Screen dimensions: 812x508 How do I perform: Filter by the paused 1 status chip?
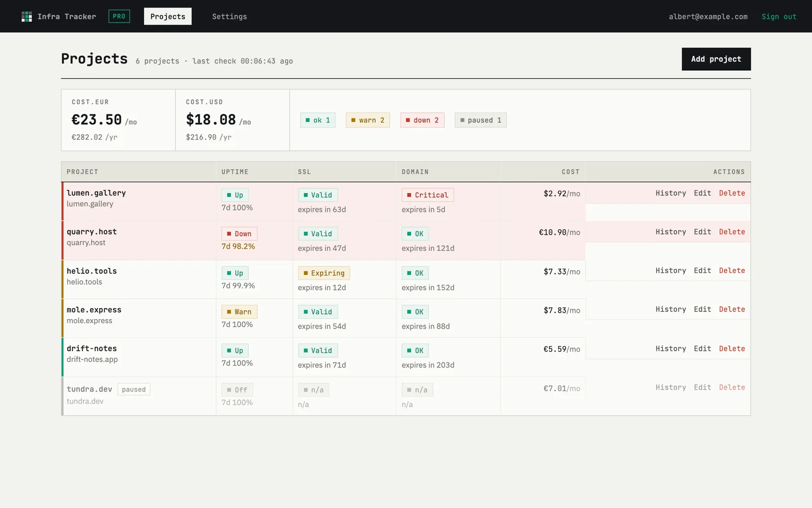[481, 120]
